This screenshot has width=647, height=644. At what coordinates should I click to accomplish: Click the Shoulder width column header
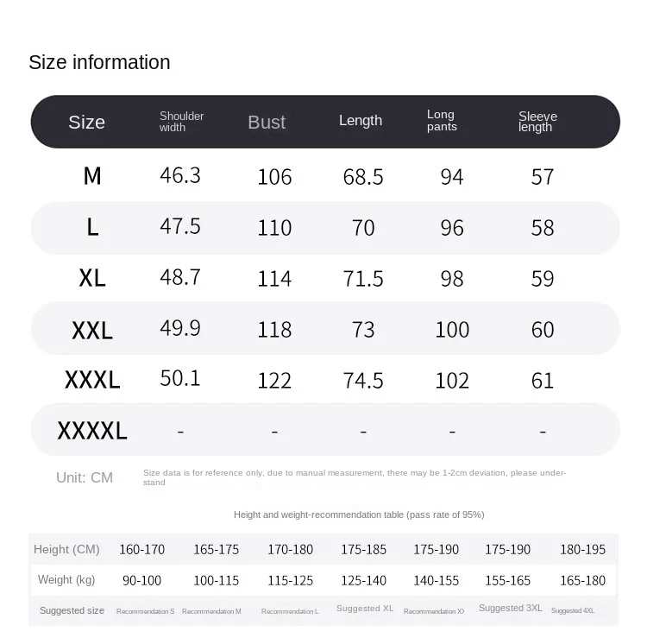pyautogui.click(x=181, y=122)
